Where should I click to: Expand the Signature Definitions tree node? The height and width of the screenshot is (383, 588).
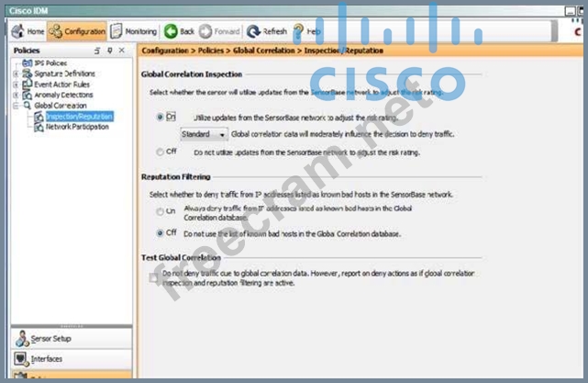pos(16,73)
